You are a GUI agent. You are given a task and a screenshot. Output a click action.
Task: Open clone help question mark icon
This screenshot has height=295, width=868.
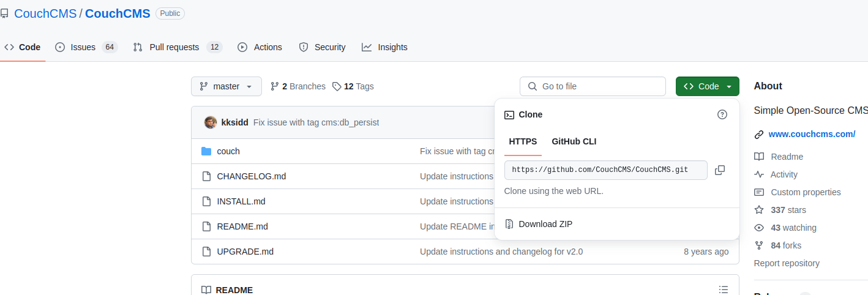click(722, 114)
